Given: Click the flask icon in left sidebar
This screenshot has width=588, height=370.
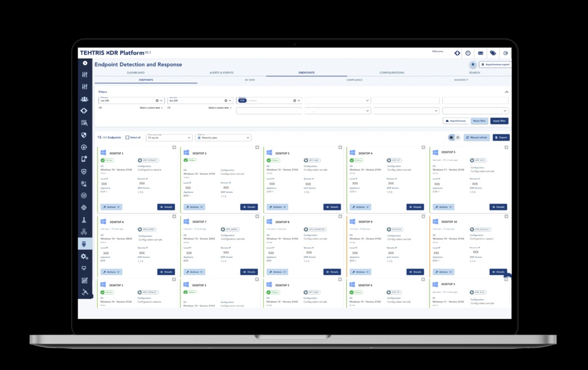Looking at the screenshot, I should [84, 220].
